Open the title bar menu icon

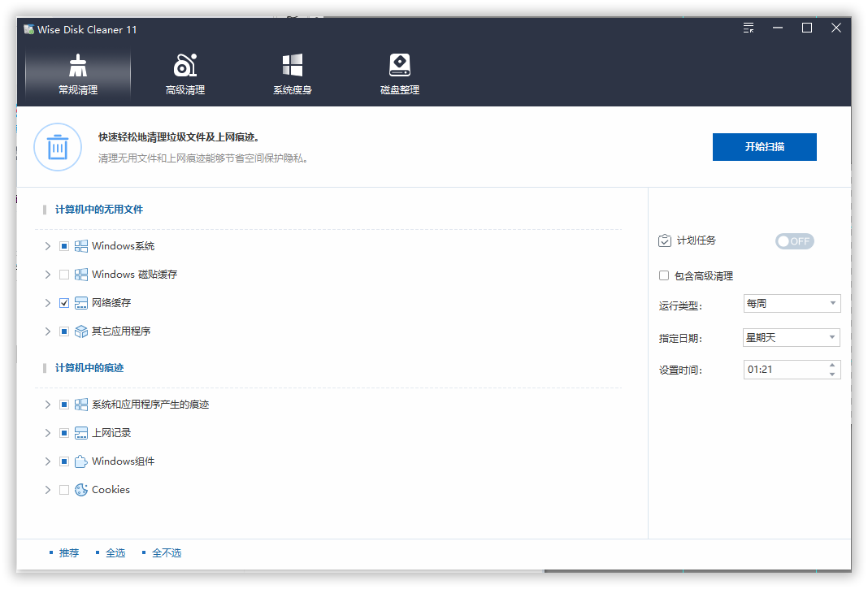(749, 28)
